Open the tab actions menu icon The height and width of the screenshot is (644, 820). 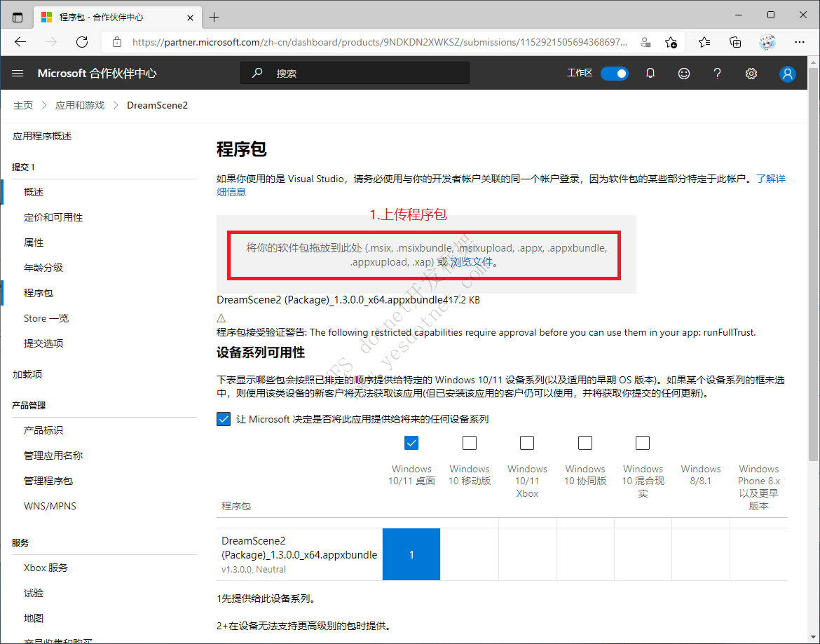(18, 18)
